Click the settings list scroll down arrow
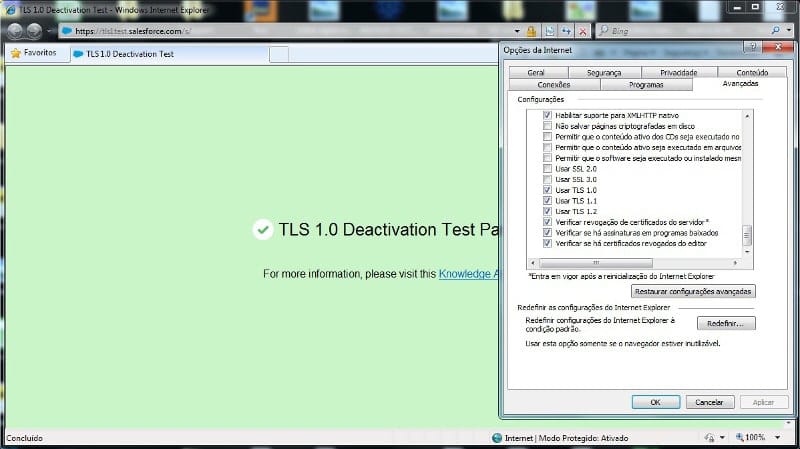This screenshot has width=800, height=449. [747, 252]
